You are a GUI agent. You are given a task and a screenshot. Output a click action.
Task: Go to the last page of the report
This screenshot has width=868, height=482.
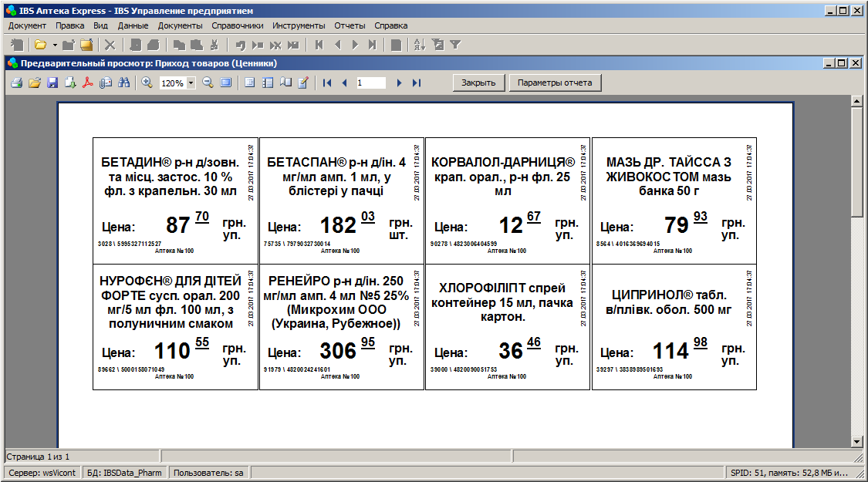tap(417, 83)
